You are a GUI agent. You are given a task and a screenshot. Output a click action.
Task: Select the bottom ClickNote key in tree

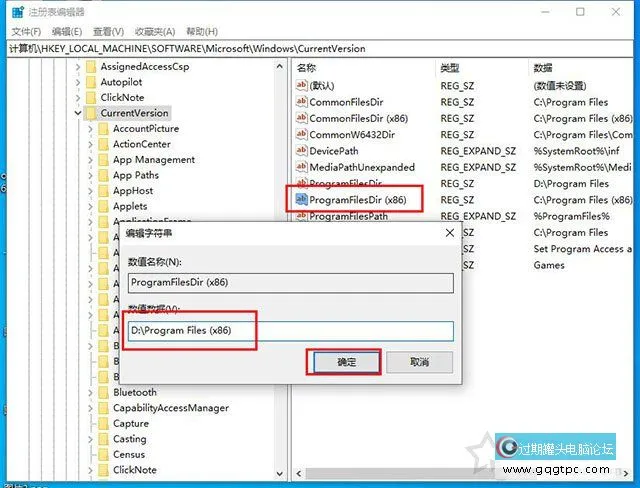coord(135,470)
